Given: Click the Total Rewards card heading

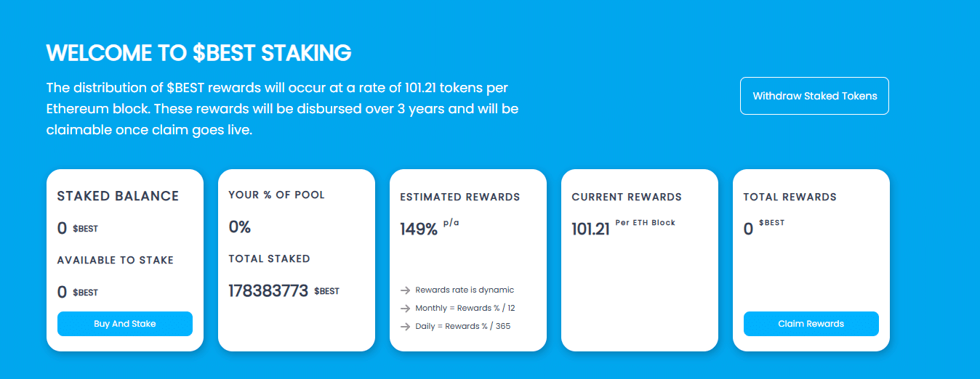Looking at the screenshot, I should [x=790, y=197].
